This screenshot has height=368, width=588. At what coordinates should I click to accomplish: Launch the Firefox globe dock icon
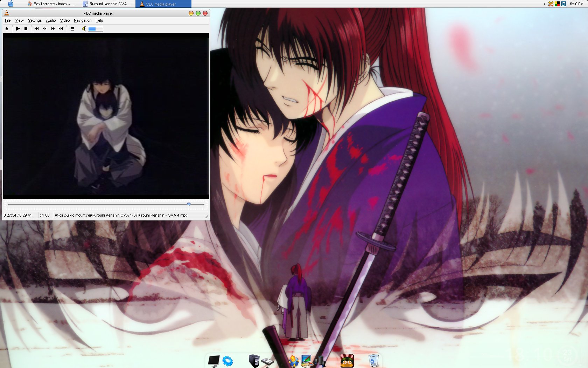(x=293, y=361)
